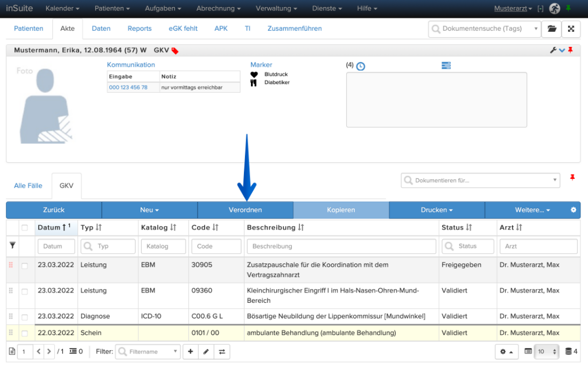
Task: Check the box for code 09360 row
Action: [25, 292]
